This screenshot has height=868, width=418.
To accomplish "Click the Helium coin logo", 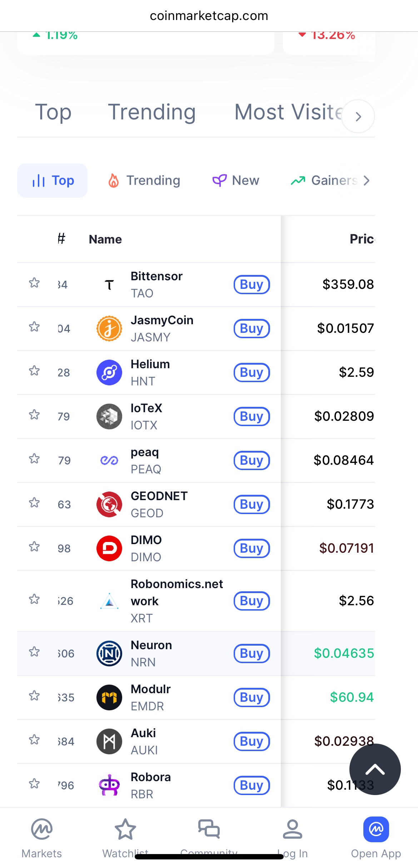I will point(109,372).
